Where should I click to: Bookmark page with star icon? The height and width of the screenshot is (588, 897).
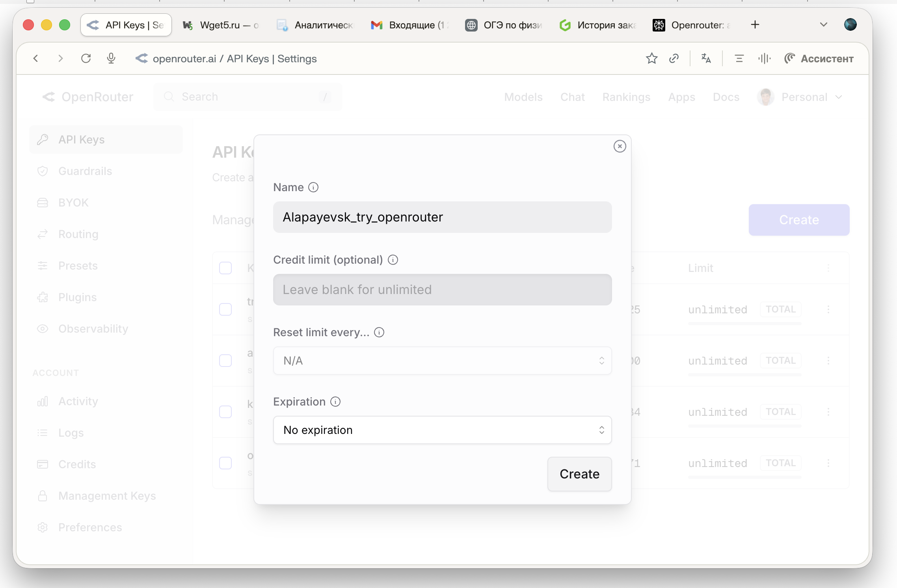click(x=652, y=58)
